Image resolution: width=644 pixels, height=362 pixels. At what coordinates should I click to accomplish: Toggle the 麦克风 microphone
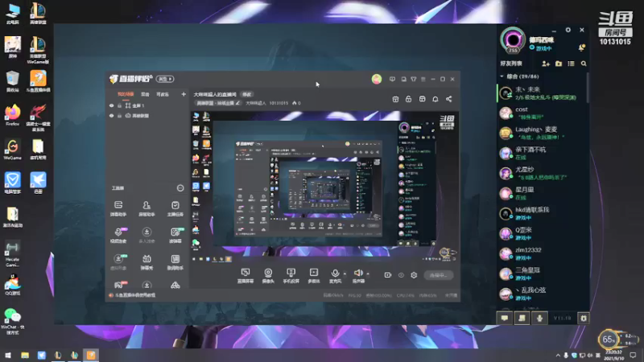[x=335, y=275]
